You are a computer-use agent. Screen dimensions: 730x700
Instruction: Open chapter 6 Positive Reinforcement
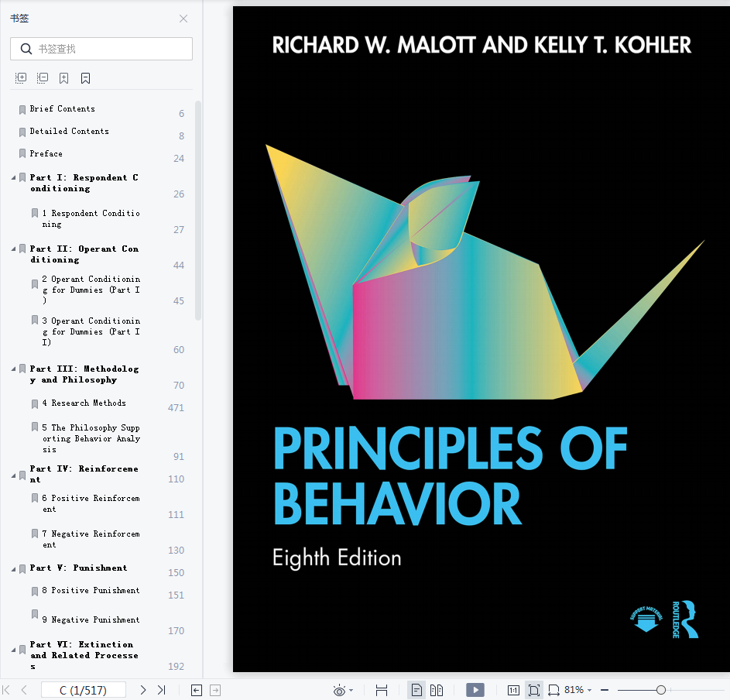[91, 503]
